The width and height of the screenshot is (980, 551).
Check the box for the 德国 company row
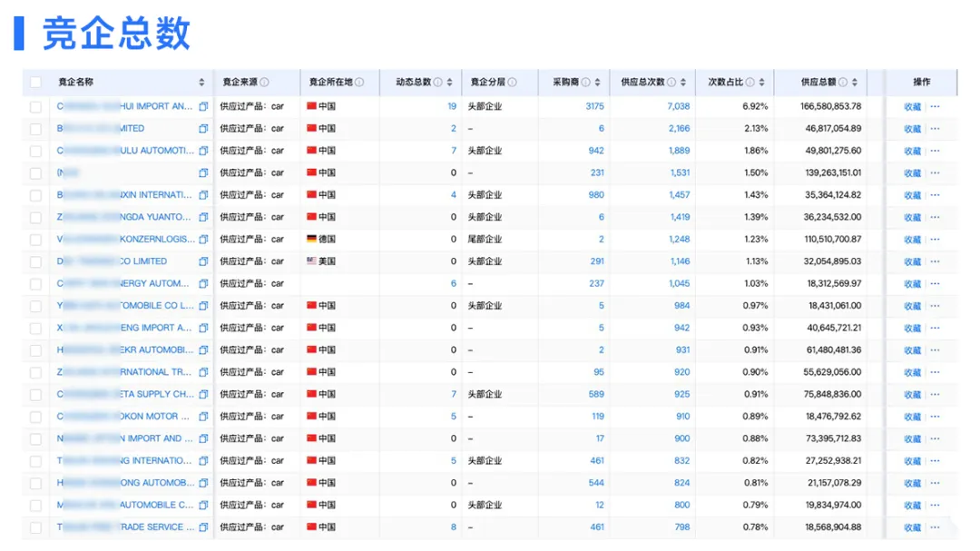tap(35, 240)
